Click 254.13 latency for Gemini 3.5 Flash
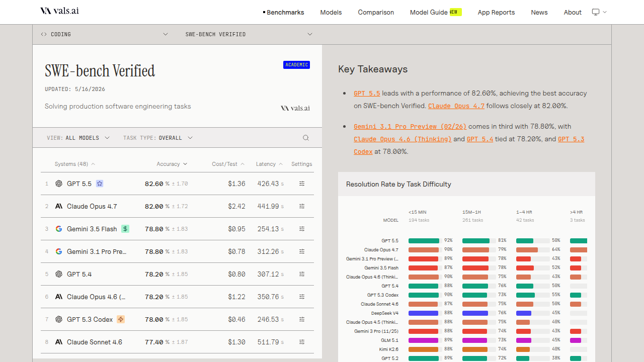Screen dimensions: 644x362 click(x=268, y=229)
